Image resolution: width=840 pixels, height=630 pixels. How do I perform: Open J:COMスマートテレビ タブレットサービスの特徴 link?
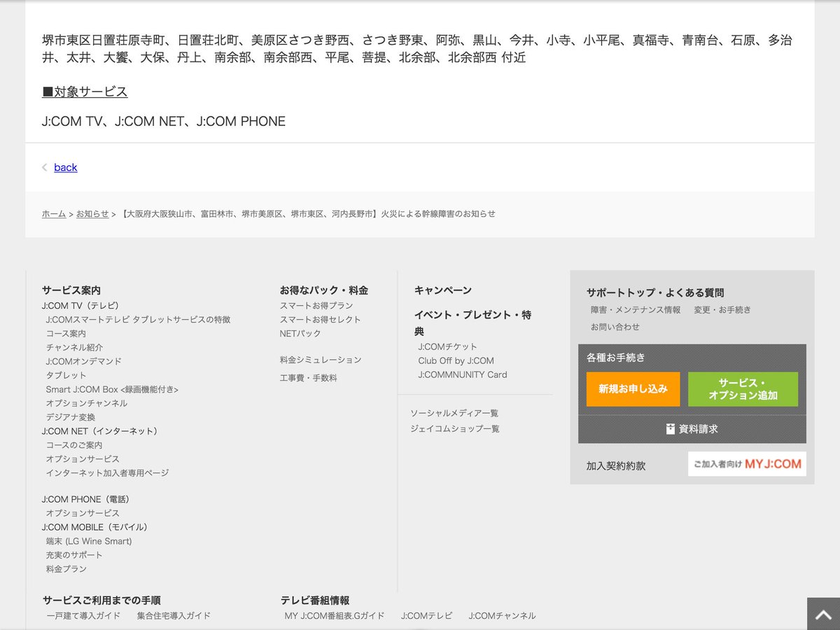pyautogui.click(x=138, y=319)
